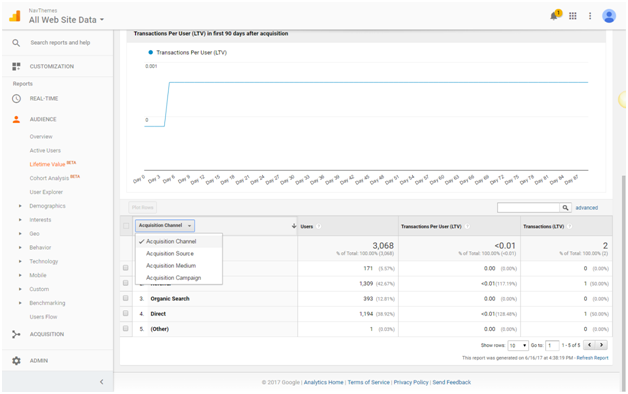Open the Active Users report
Viewport: 628px width, 394px height.
click(45, 151)
